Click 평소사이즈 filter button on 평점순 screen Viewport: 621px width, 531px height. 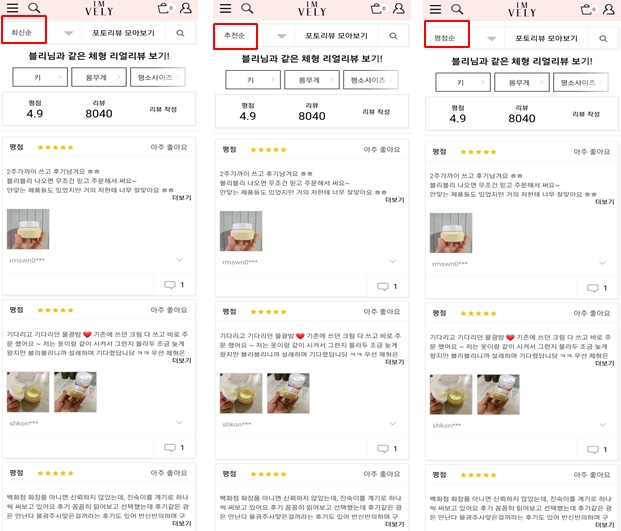click(580, 82)
